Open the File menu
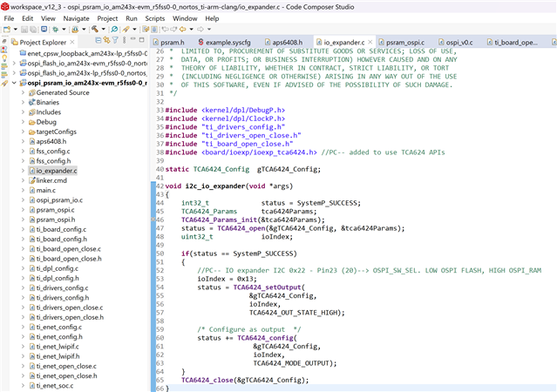The image size is (557, 392). click(x=9, y=18)
